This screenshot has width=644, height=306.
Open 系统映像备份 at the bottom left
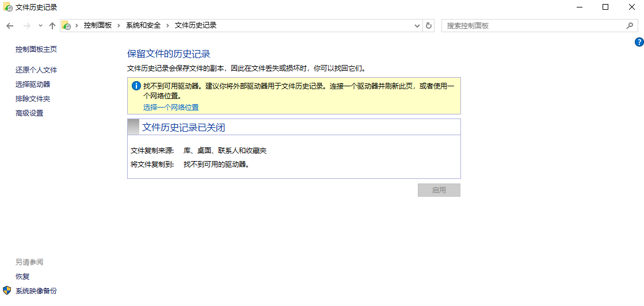point(36,291)
